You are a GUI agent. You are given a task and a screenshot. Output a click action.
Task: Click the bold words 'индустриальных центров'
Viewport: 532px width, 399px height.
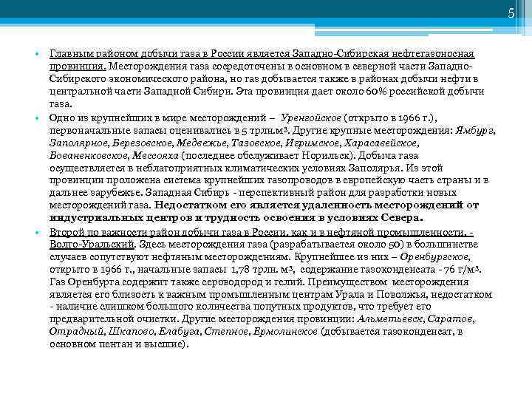click(x=121, y=218)
